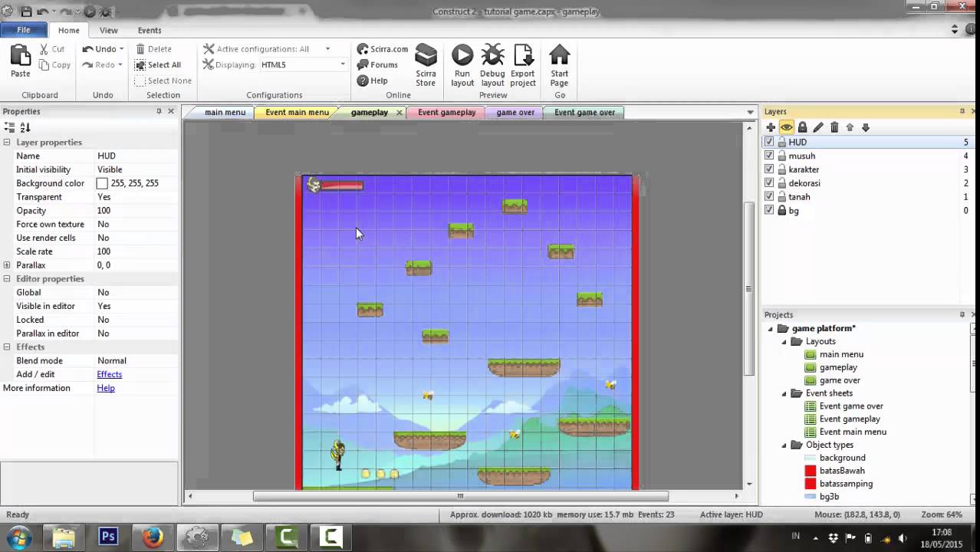Sort Properties alphabetically with A-Z icon
The image size is (980, 552).
[x=25, y=127]
